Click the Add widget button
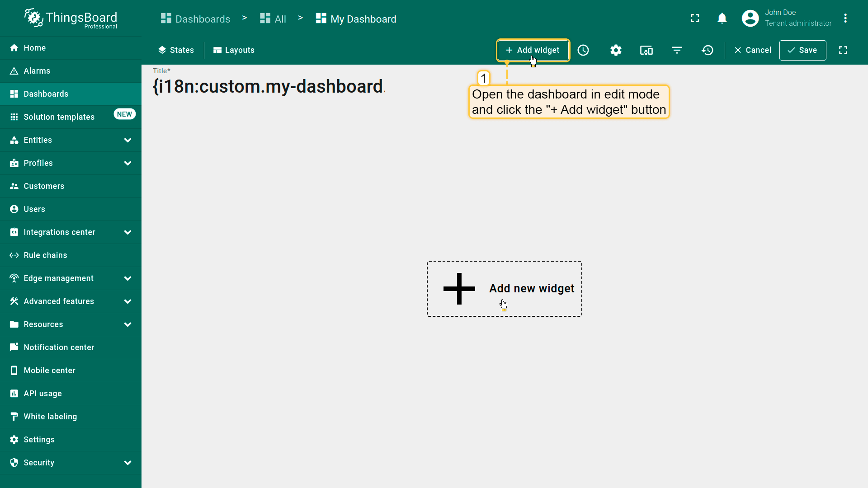Screen dimensions: 868x488 coord(533,50)
